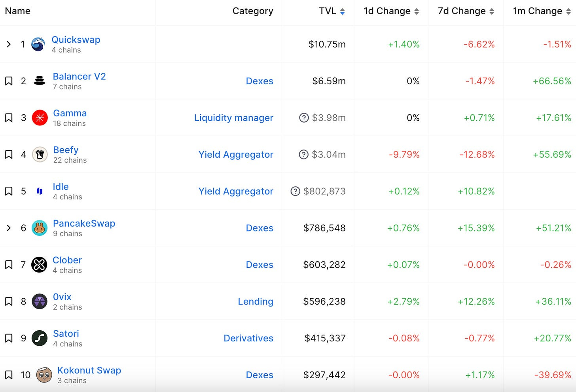This screenshot has width=576, height=392.
Task: Open the Gamma protocol link
Action: point(70,113)
